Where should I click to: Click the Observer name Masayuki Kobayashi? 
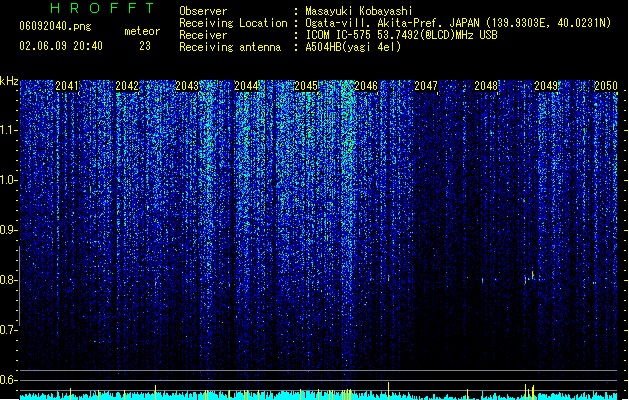coord(359,11)
